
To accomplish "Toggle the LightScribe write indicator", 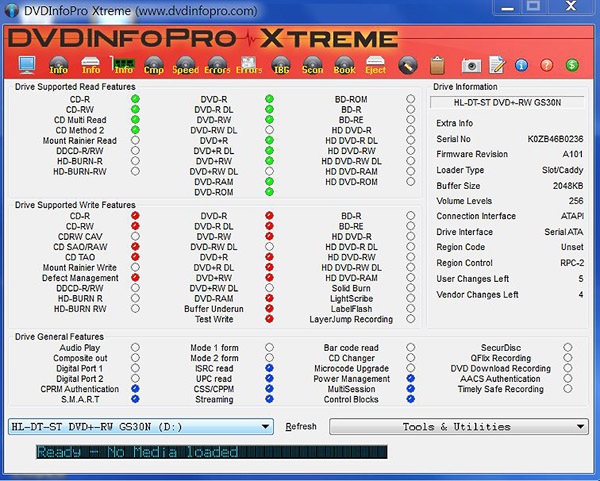I will [411, 298].
